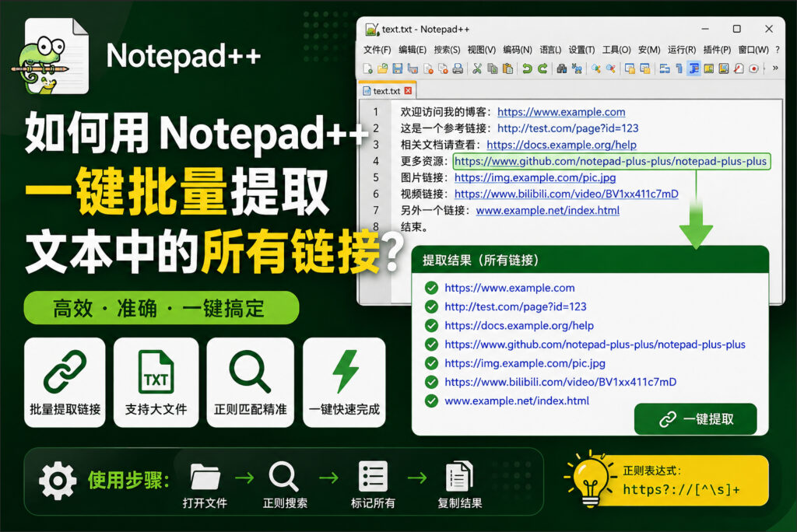Click the github.com link in extraction results
The image size is (797, 532).
(595, 344)
